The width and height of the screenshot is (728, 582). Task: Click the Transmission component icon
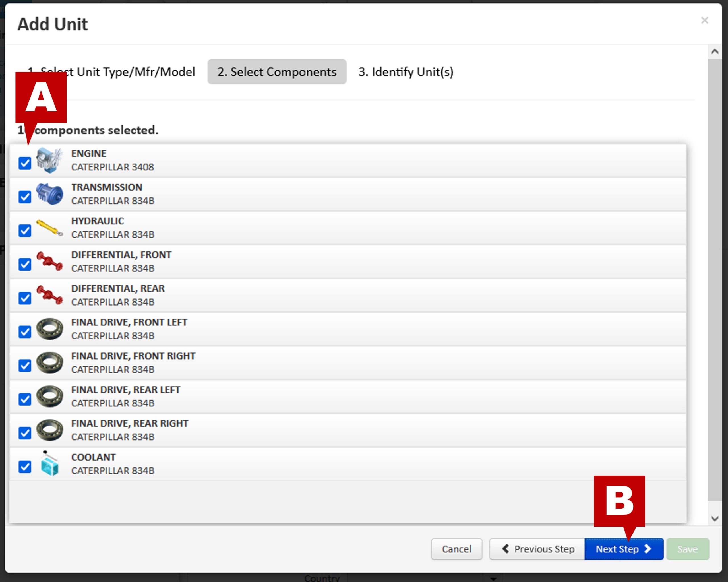tap(49, 194)
